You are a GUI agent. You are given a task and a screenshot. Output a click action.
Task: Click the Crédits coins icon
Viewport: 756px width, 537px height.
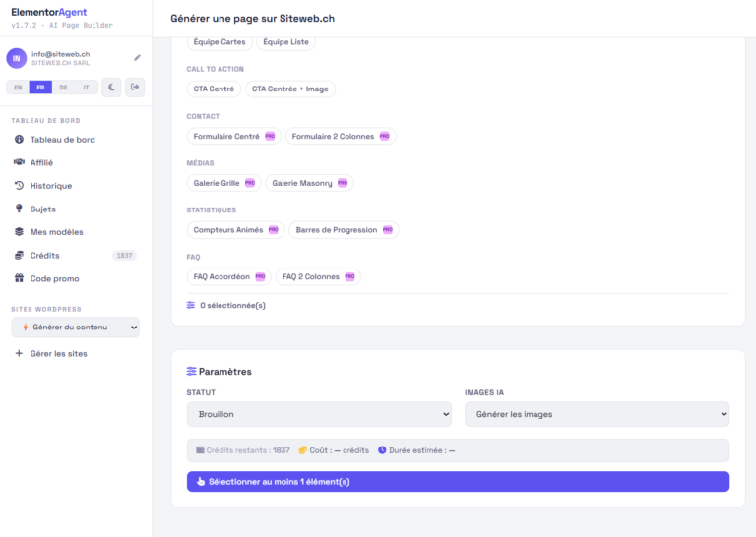pos(19,256)
